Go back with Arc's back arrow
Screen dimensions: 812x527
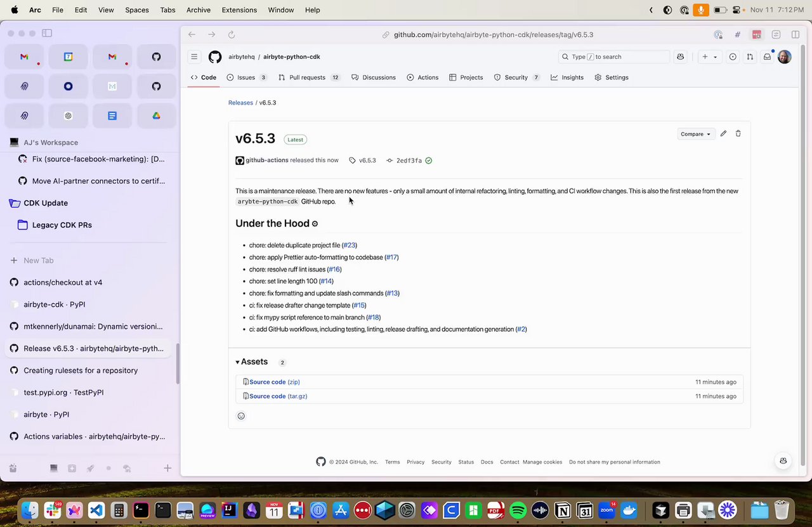tap(192, 35)
